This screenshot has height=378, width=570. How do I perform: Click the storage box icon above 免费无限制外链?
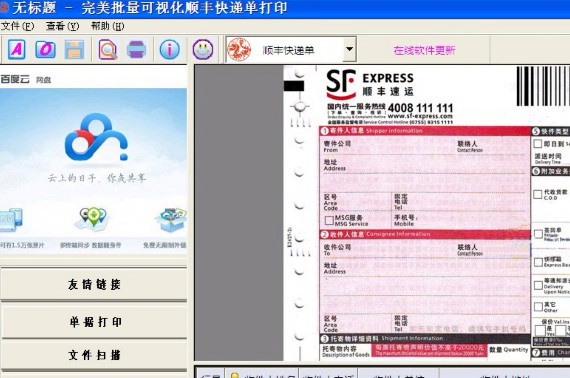pyautogui.click(x=171, y=220)
